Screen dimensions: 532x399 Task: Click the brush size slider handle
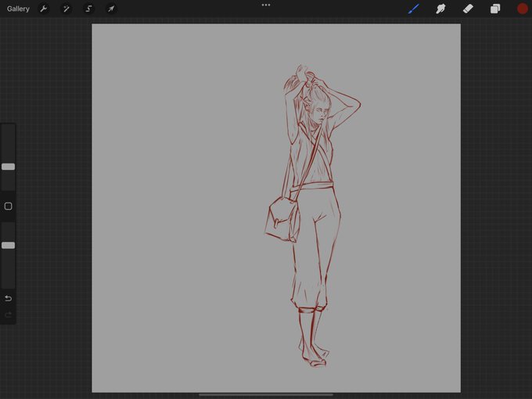coord(8,167)
